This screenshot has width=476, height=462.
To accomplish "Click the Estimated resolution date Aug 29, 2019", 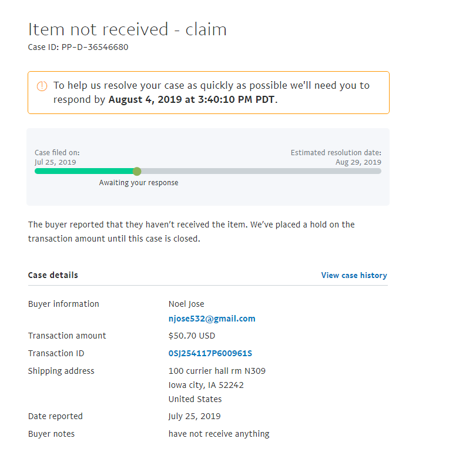I will point(358,162).
